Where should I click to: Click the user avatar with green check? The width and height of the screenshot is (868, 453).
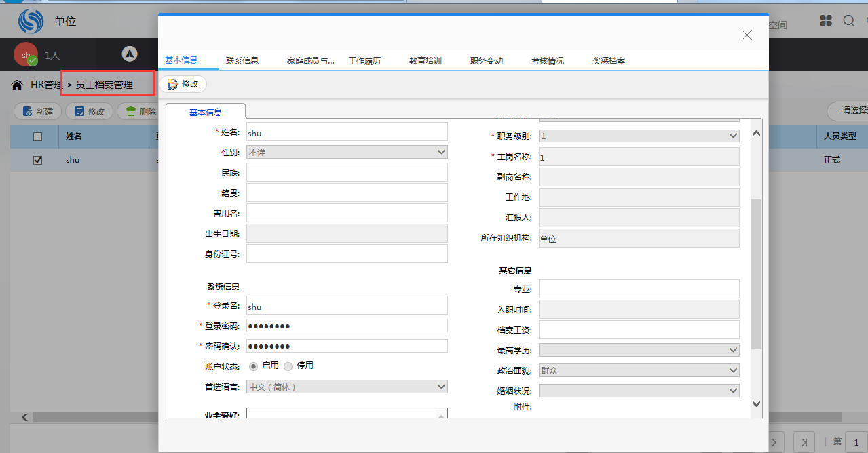click(x=26, y=55)
